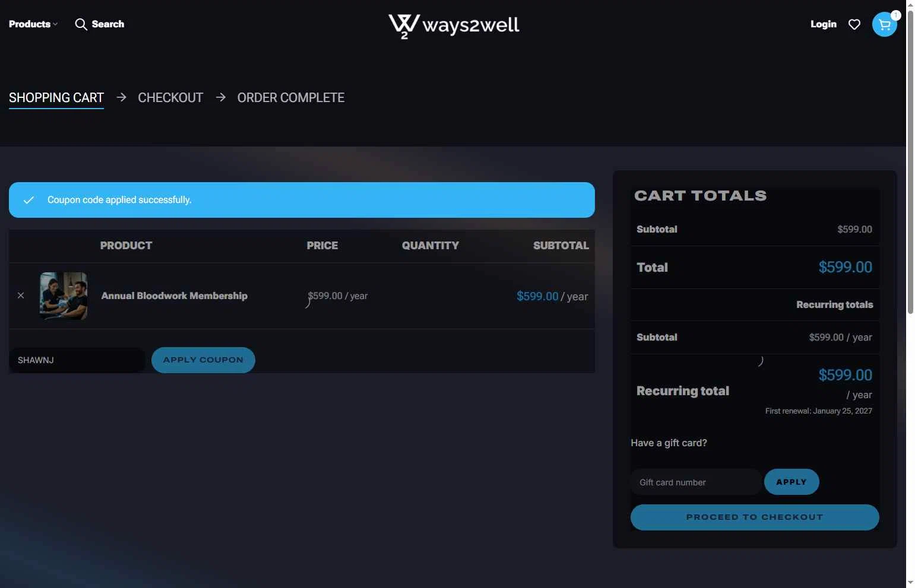Select the Shopping Cart step
915x588 pixels.
[x=56, y=98]
